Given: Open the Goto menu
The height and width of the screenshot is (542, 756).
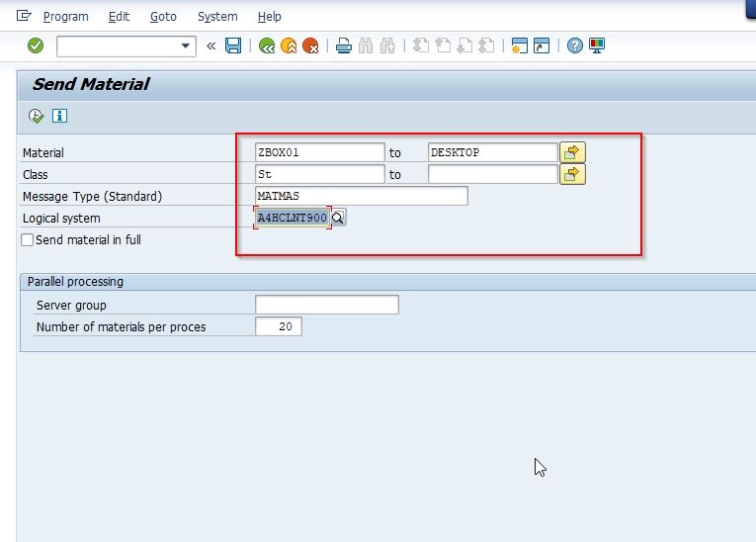Looking at the screenshot, I should click(163, 17).
